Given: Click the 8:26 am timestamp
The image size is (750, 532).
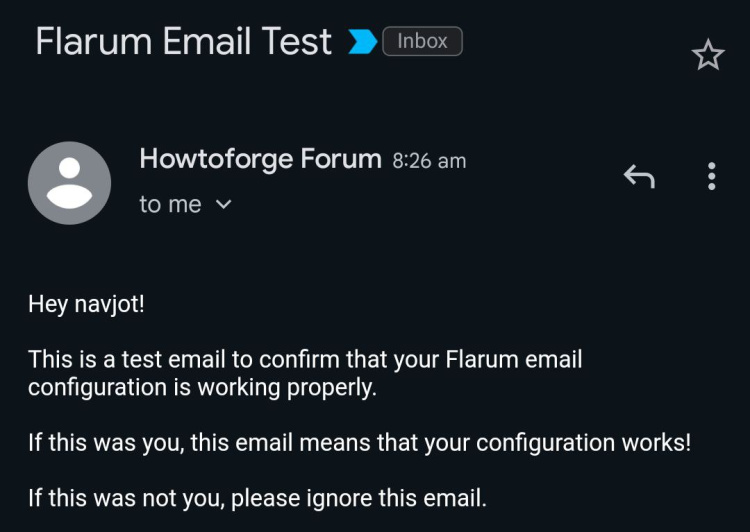Looking at the screenshot, I should [429, 160].
